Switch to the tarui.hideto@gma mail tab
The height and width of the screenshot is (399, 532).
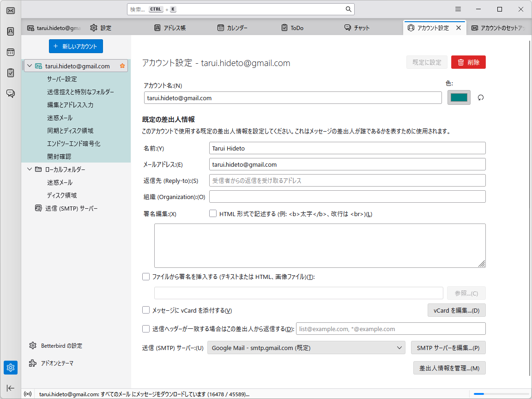(54, 28)
